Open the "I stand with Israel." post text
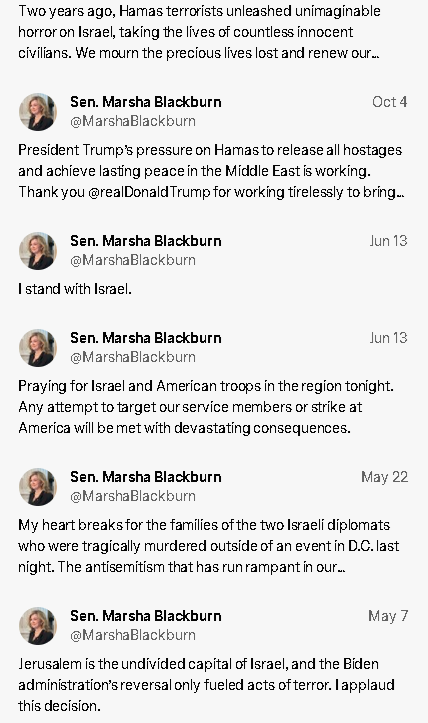Screen dimensions: 428x723 pos(75,289)
